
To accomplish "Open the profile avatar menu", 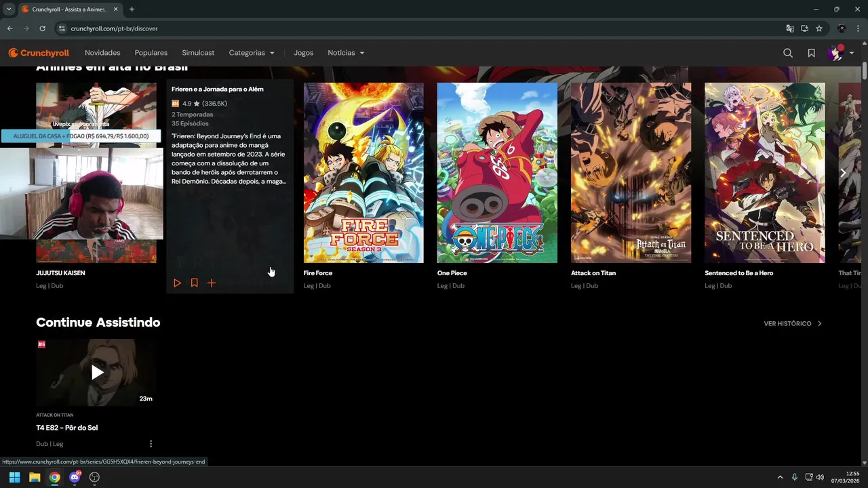I will [x=840, y=53].
